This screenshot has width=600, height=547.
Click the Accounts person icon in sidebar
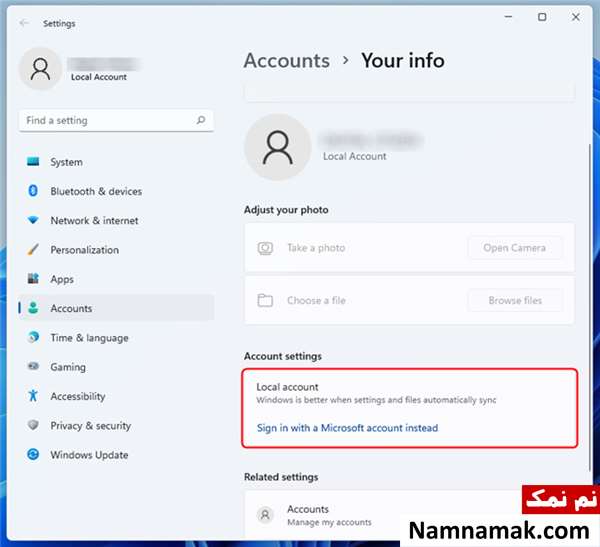(33, 308)
